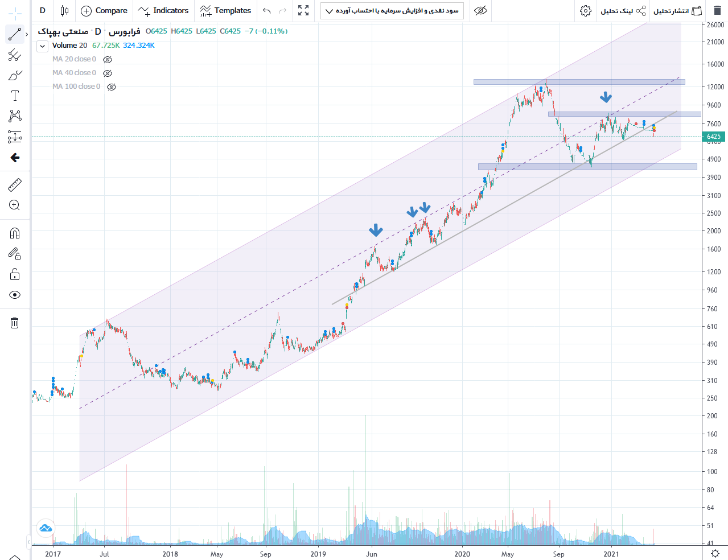Open the Templates menu
Image resolution: width=728 pixels, height=560 pixels.
click(x=225, y=11)
